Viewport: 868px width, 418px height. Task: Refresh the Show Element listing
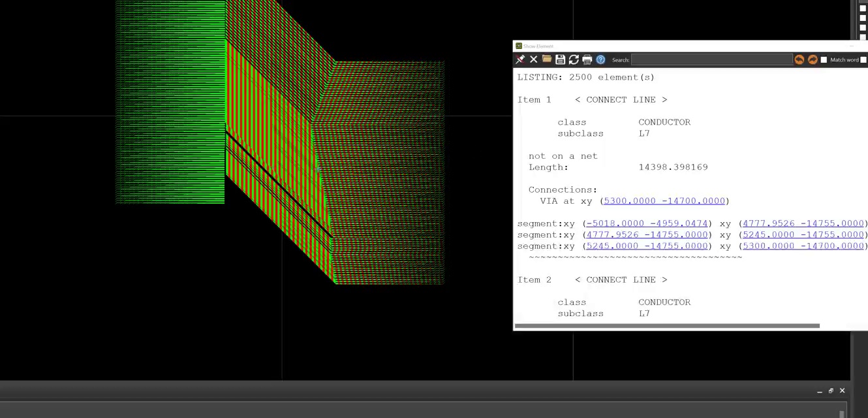click(574, 60)
